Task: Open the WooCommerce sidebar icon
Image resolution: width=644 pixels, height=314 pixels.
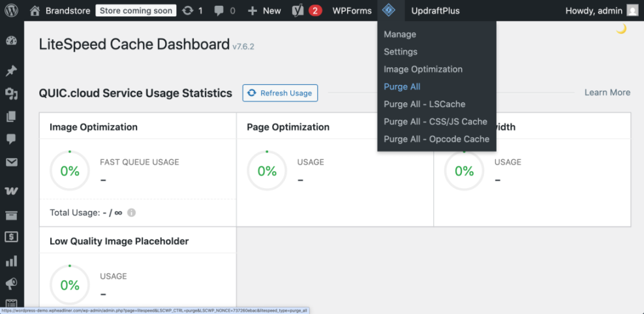Action: [x=12, y=191]
